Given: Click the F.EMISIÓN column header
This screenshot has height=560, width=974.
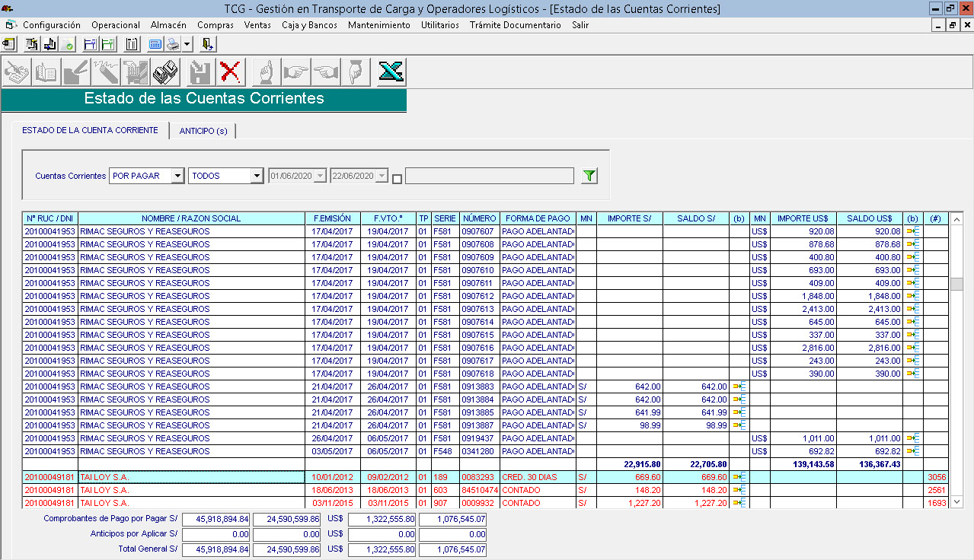Looking at the screenshot, I should tap(331, 218).
